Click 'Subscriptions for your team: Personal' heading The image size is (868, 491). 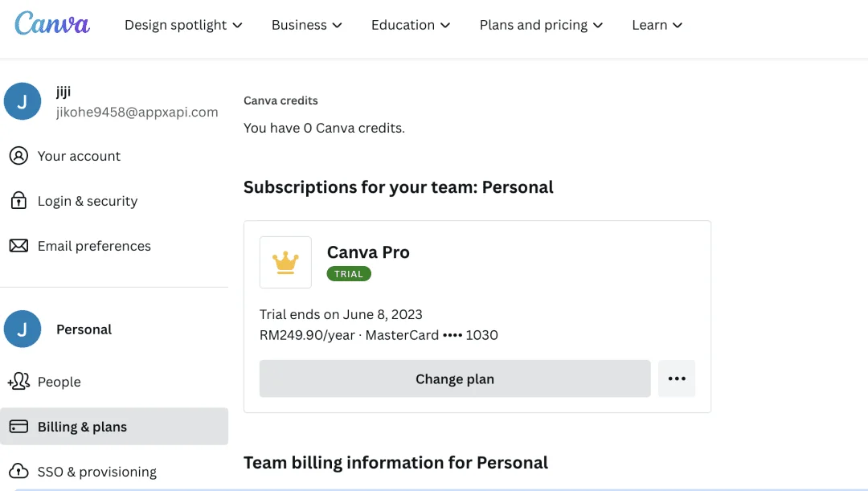[399, 187]
